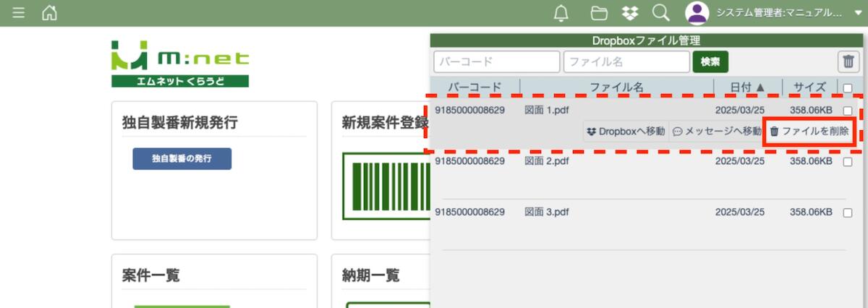868x308 pixels.
Task: Toggle select-all checkbox in table header
Action: tap(848, 88)
